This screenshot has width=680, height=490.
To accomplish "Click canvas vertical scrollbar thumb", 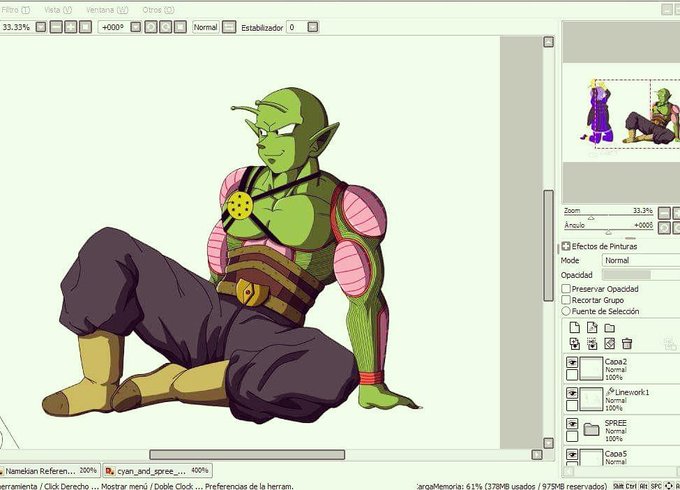I will point(549,245).
